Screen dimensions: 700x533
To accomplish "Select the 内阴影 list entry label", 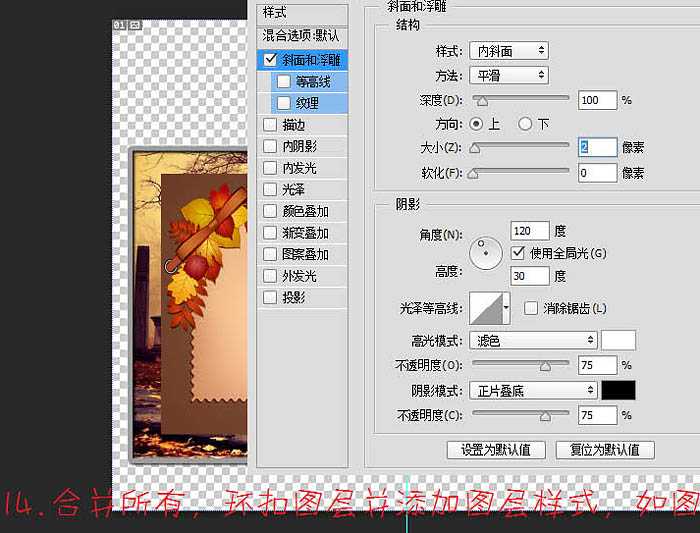I will pyautogui.click(x=300, y=146).
